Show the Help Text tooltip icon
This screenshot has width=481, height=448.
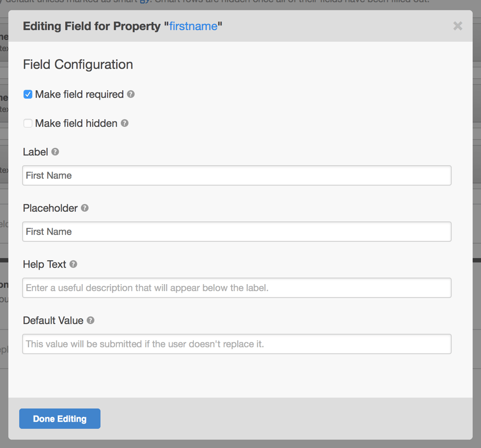[73, 264]
